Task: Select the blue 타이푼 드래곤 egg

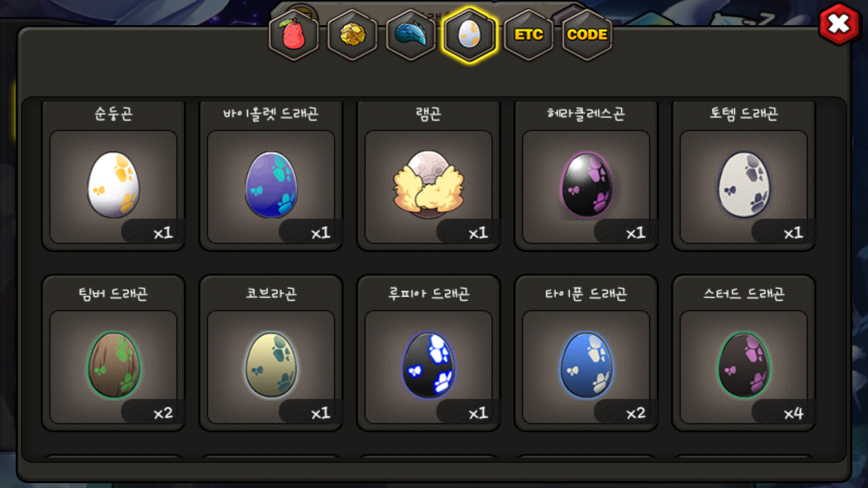Action: [587, 365]
